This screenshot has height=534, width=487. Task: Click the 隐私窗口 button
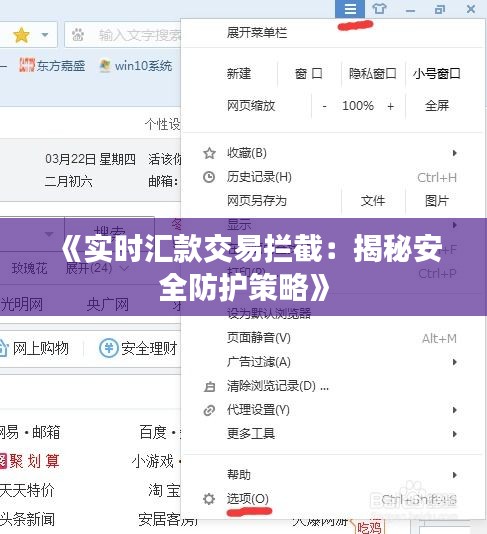tap(373, 73)
